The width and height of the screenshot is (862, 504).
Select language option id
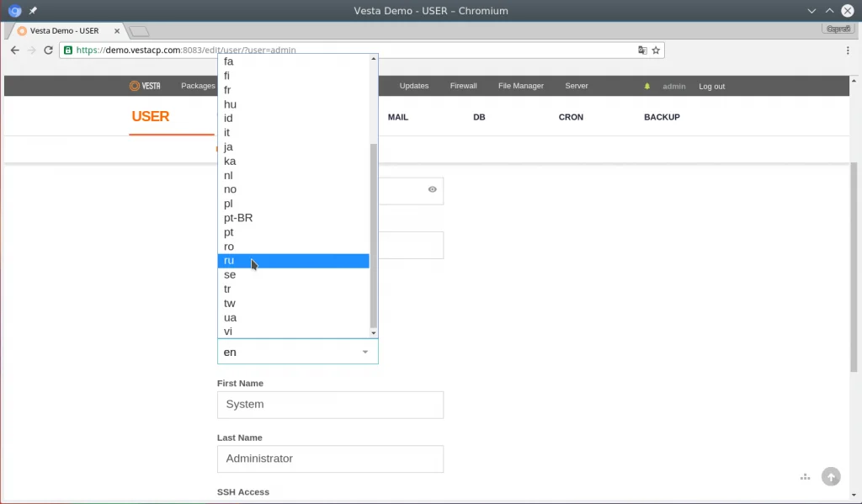(294, 118)
